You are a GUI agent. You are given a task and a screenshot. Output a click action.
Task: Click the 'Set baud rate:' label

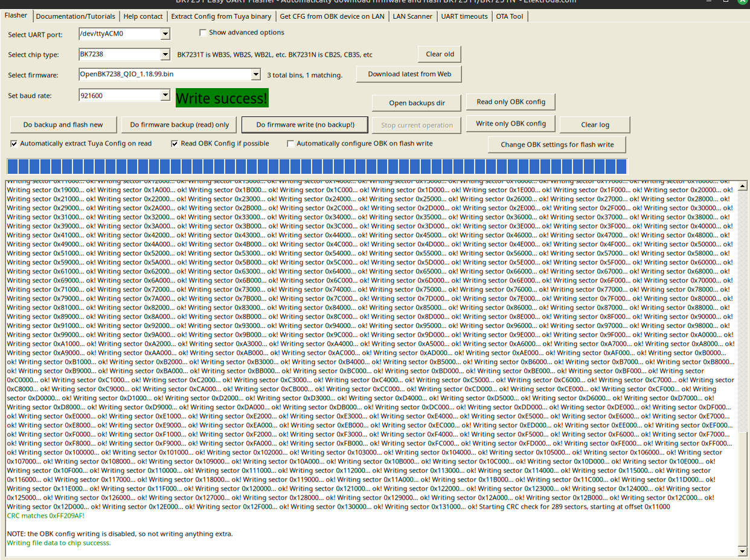pyautogui.click(x=30, y=96)
